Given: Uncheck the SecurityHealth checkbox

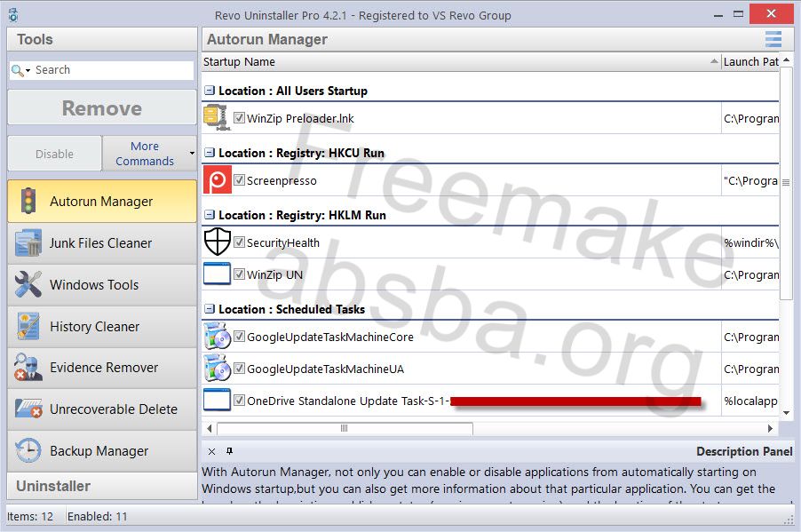Looking at the screenshot, I should 239,242.
